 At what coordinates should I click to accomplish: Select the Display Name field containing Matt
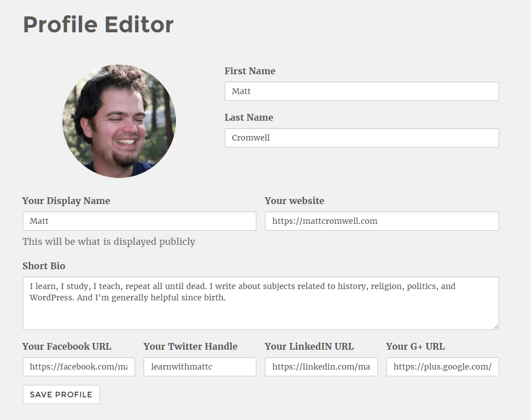tap(139, 221)
